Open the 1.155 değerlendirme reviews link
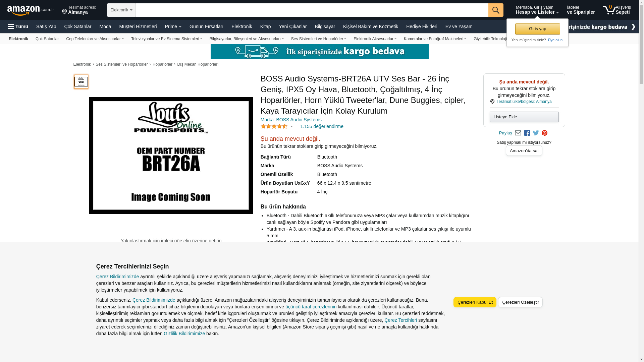The width and height of the screenshot is (644, 362). [322, 126]
